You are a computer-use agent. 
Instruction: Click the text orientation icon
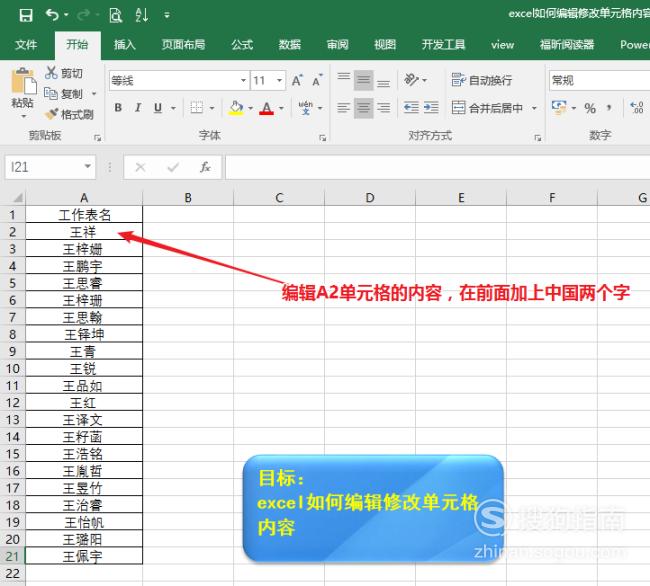411,80
